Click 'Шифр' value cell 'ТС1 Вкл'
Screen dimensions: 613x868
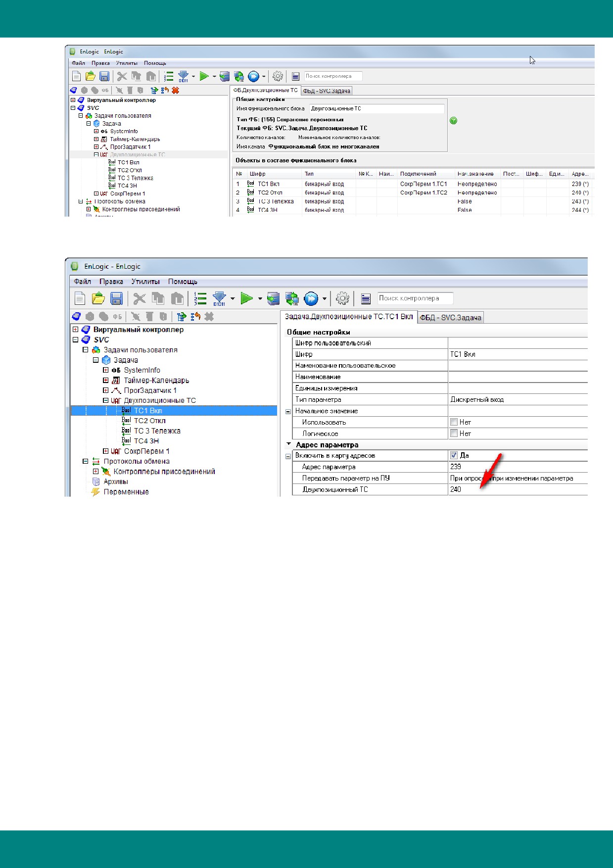tap(518, 354)
